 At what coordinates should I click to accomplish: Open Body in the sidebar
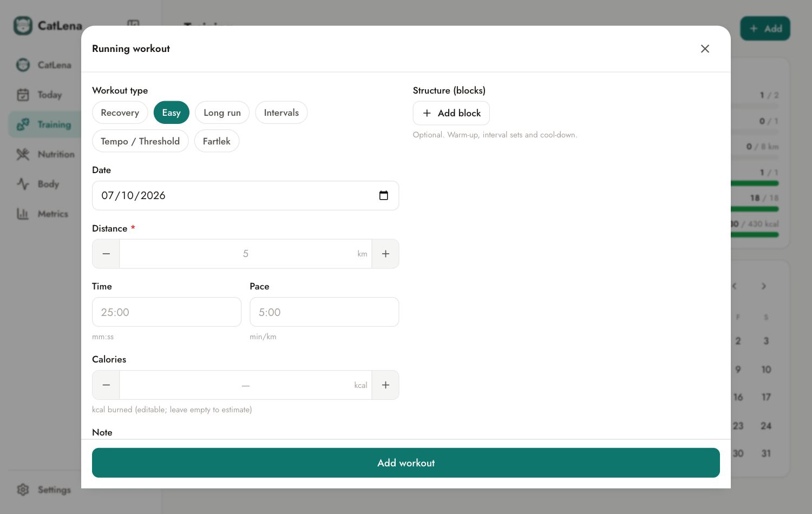point(44,184)
